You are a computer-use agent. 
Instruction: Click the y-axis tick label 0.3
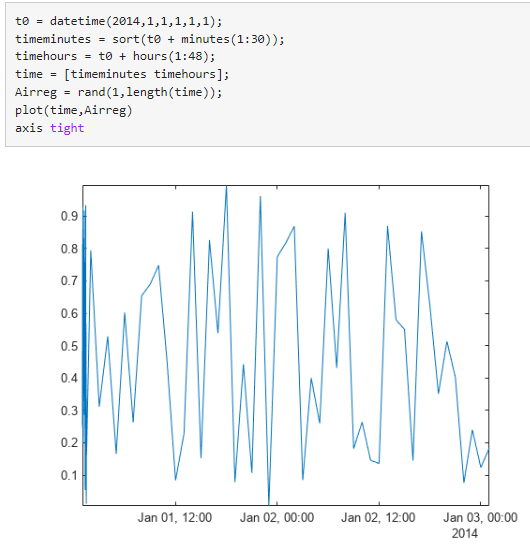click(x=69, y=411)
